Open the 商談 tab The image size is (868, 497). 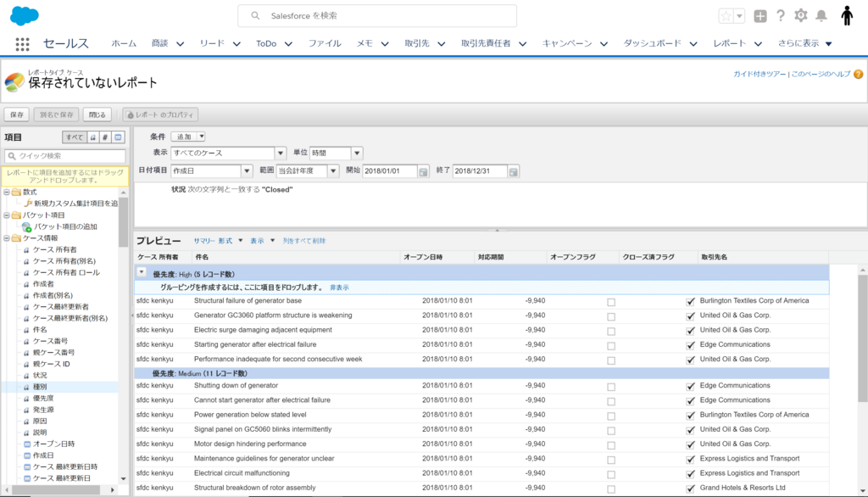click(160, 43)
